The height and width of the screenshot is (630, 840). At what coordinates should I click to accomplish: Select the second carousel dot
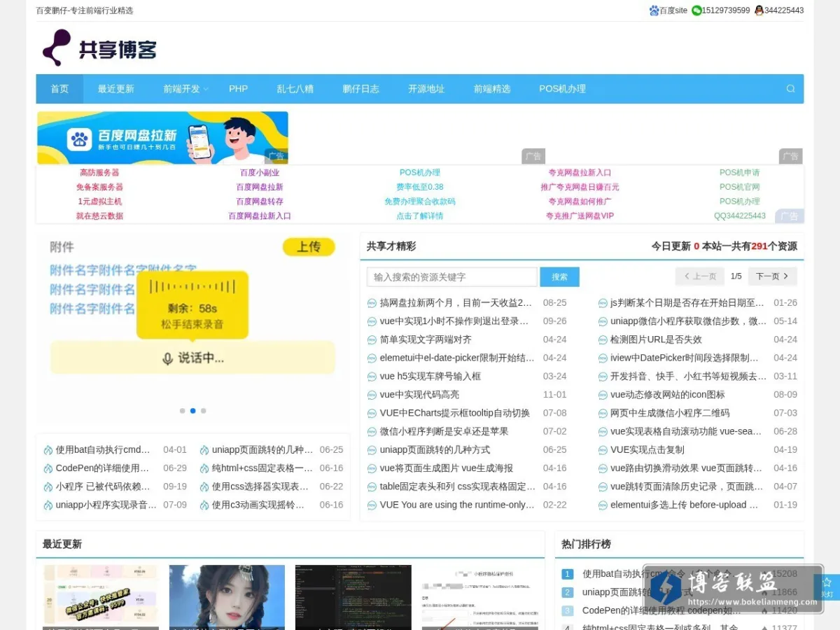point(193,411)
